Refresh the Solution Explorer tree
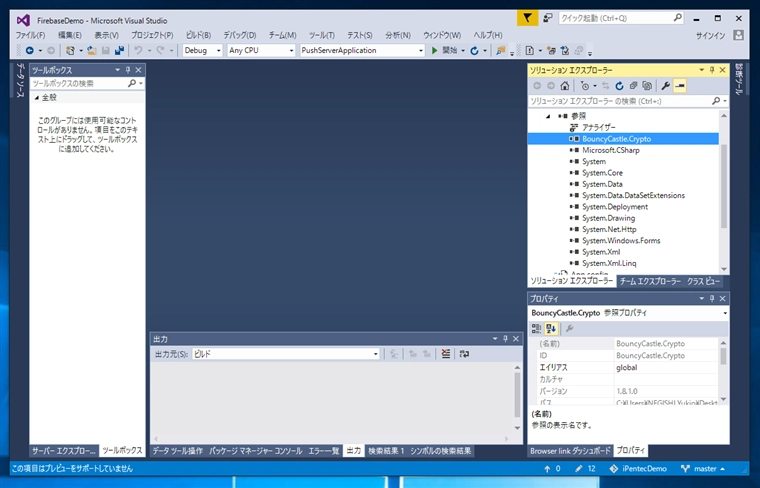Screen dimensions: 760x488 pos(619,86)
